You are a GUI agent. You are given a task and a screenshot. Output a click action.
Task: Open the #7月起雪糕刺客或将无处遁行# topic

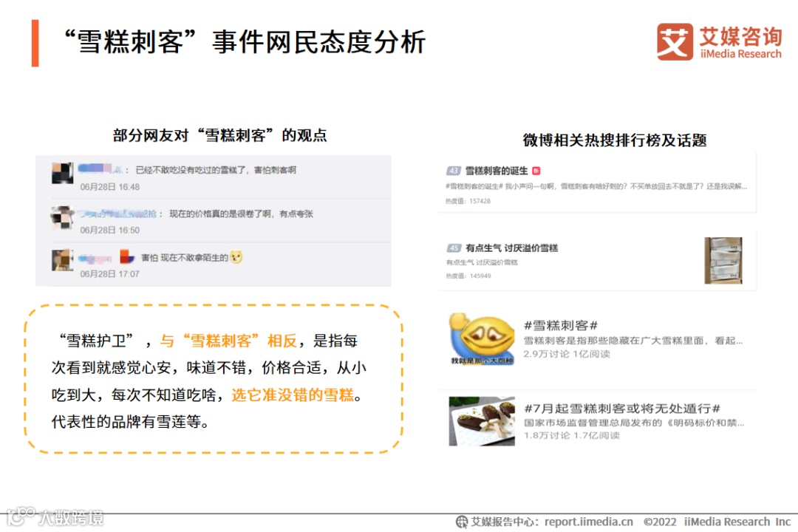coord(598,421)
